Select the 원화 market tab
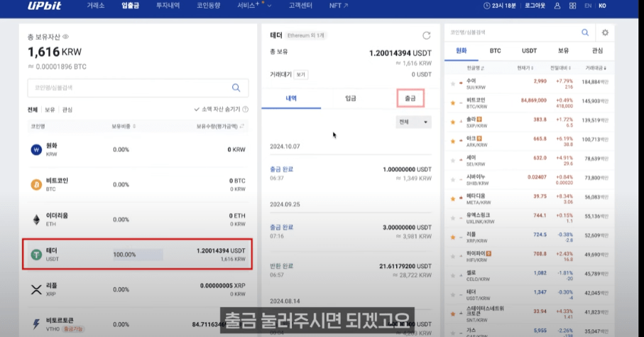 462,50
